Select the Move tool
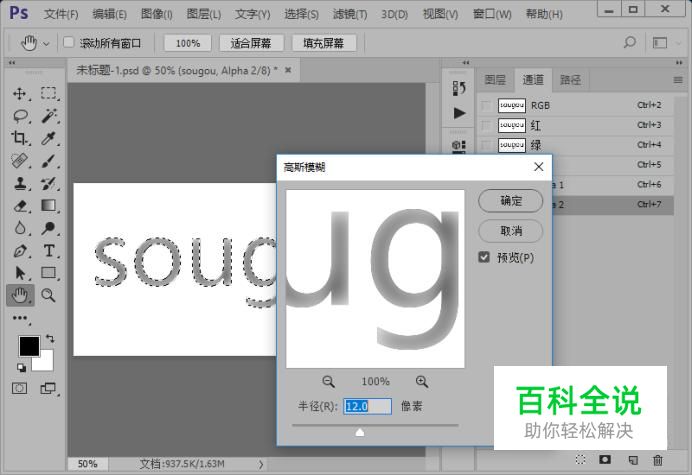692x475 pixels. click(x=19, y=94)
